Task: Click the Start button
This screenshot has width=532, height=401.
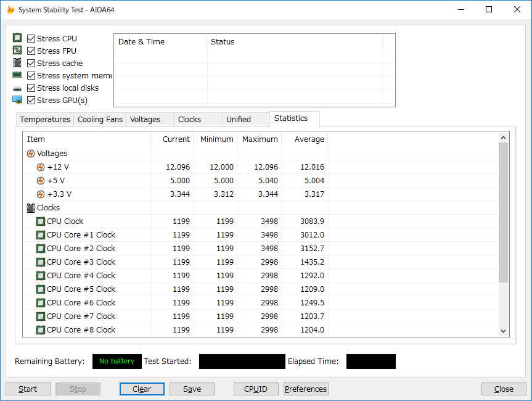Action: (x=28, y=389)
